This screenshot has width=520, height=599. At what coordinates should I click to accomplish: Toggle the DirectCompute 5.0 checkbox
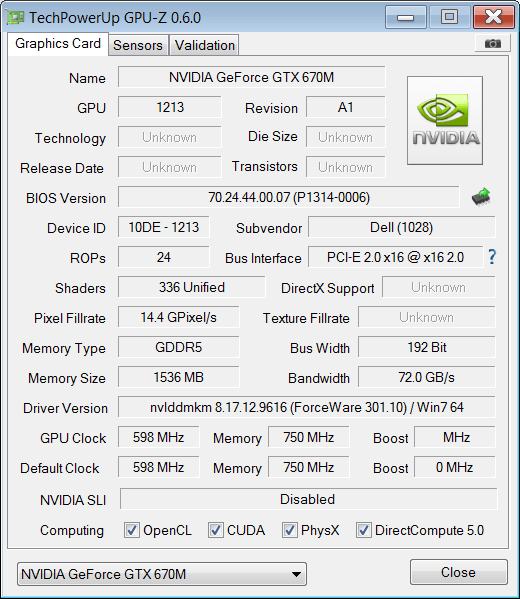pyautogui.click(x=364, y=530)
